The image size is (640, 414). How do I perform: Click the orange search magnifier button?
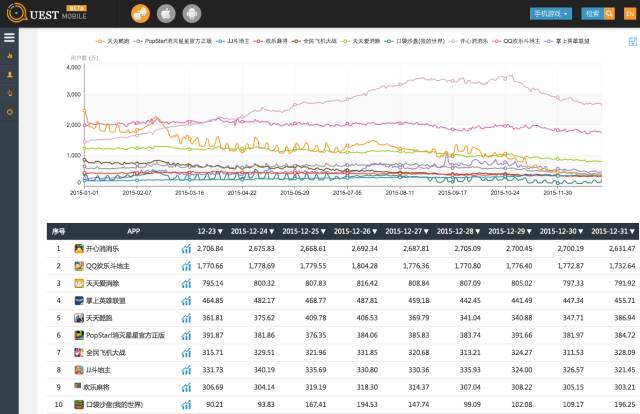point(609,13)
